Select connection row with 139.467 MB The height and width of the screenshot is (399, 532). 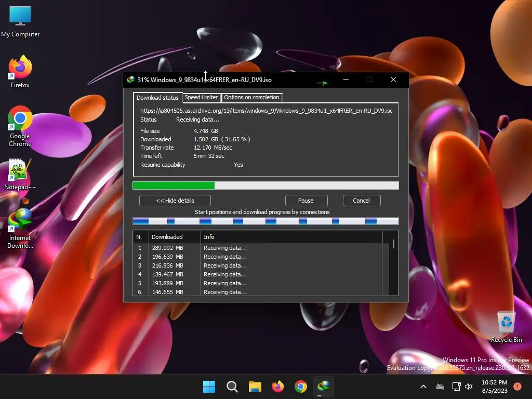(258, 274)
